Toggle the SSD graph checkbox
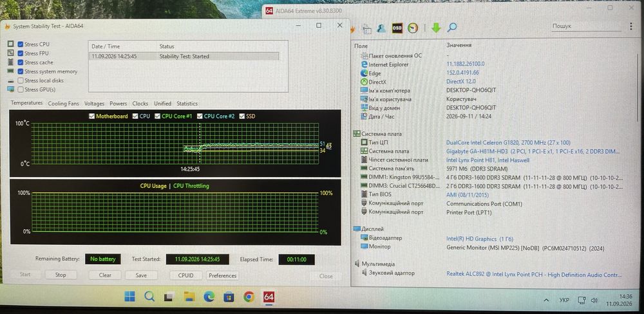This screenshot has width=644, height=314. pos(242,116)
